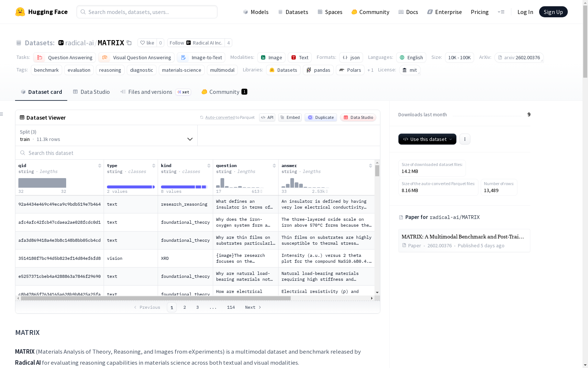Follow Radical AI Inc.

coord(196,43)
